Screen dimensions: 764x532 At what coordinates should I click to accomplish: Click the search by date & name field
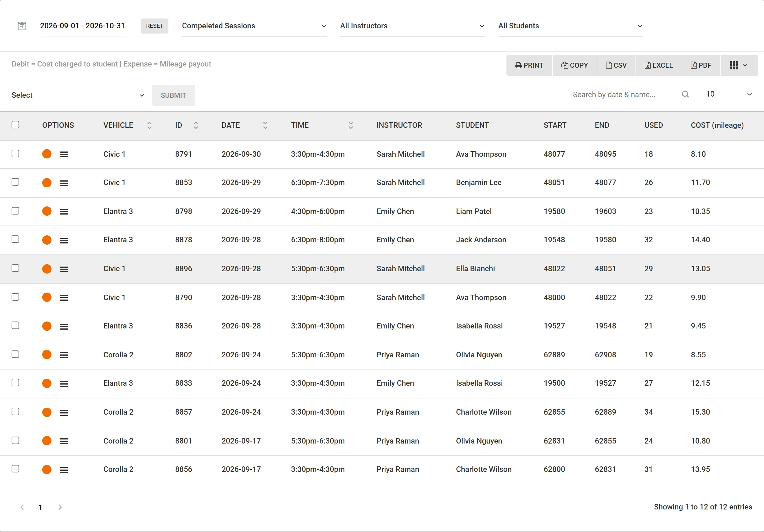click(x=626, y=95)
